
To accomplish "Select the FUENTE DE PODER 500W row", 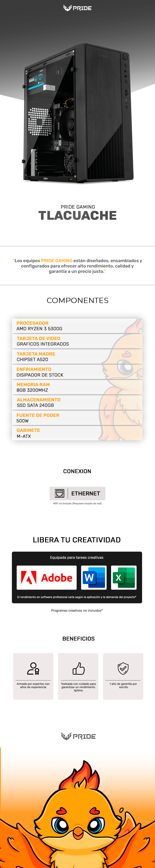I will [77, 418].
